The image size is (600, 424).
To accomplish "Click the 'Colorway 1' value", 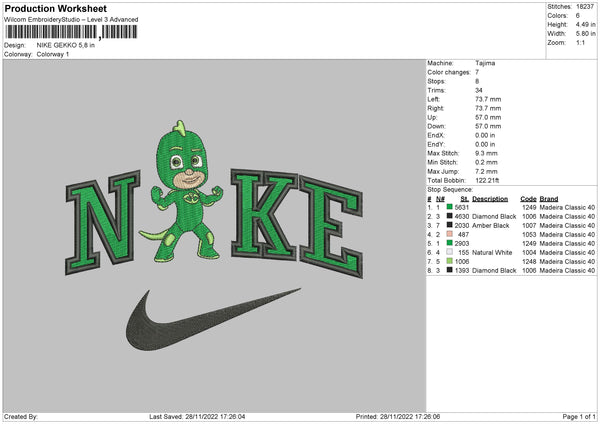I will [53, 54].
